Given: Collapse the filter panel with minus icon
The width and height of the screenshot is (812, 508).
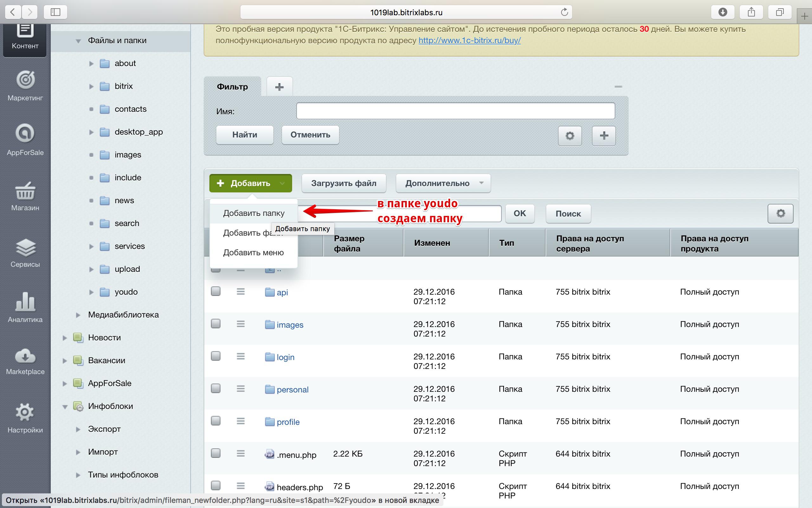Looking at the screenshot, I should (x=618, y=87).
